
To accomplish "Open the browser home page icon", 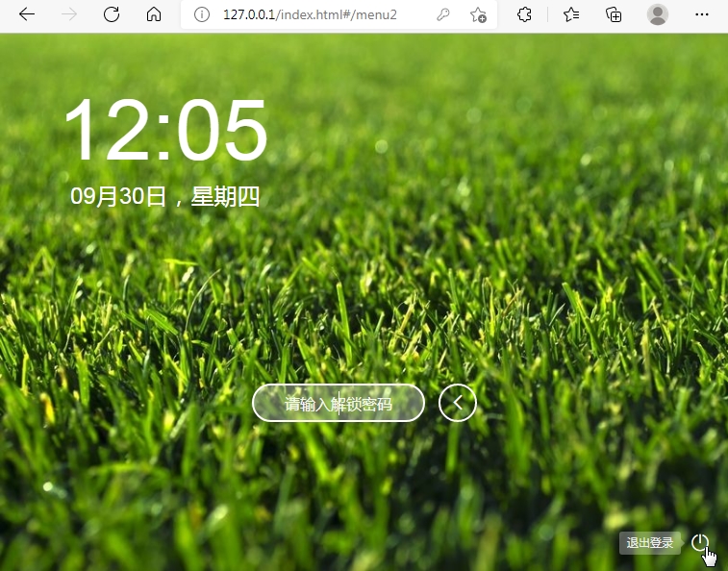I will [154, 14].
